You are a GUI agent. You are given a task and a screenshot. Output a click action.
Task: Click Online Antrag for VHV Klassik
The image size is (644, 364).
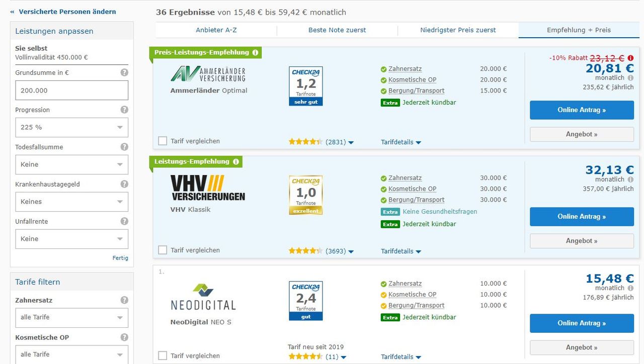[582, 217]
